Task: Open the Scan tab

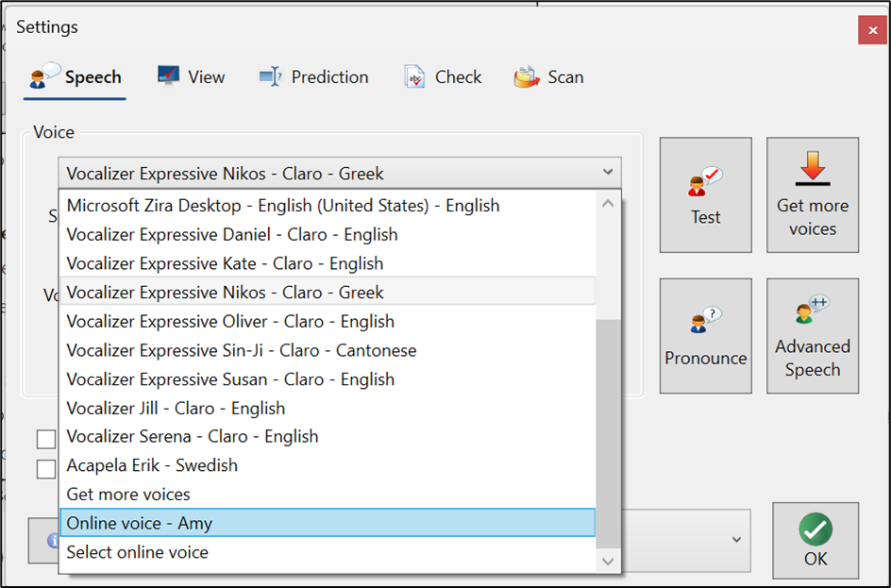Action: point(548,77)
